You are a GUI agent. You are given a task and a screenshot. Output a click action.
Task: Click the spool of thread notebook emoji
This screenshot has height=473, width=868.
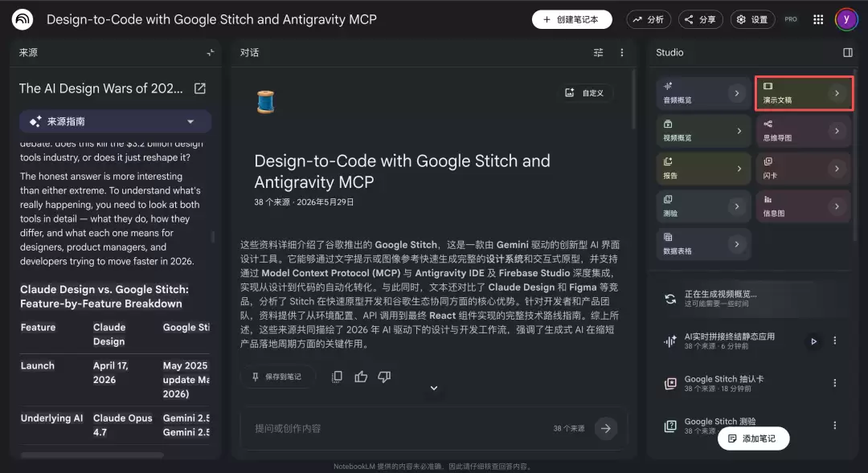266,102
